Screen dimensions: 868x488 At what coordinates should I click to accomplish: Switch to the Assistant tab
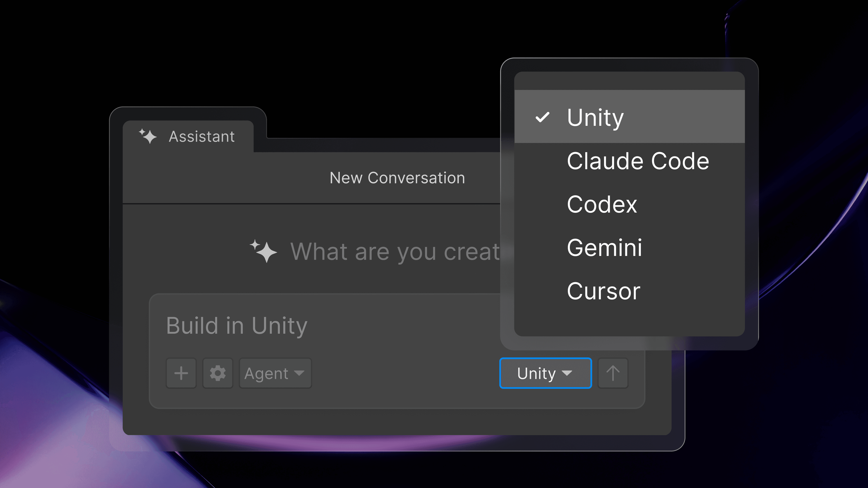click(188, 136)
